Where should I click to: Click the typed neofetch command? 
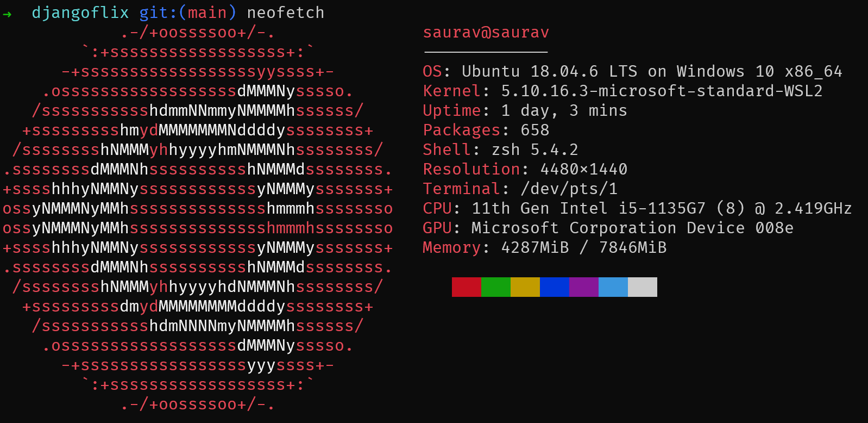click(x=286, y=13)
